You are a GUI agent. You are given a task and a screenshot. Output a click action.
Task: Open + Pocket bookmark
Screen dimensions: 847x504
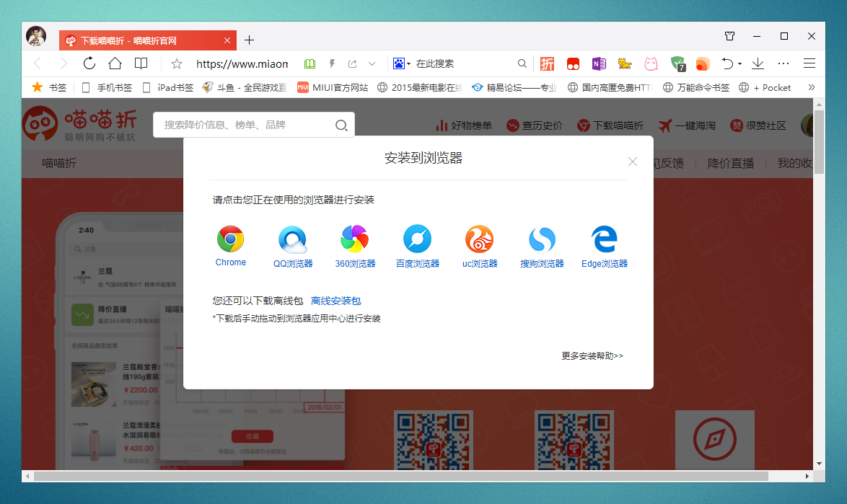[765, 87]
